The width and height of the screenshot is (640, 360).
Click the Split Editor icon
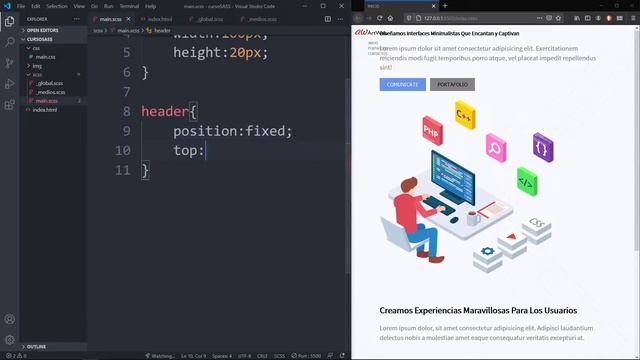328,19
